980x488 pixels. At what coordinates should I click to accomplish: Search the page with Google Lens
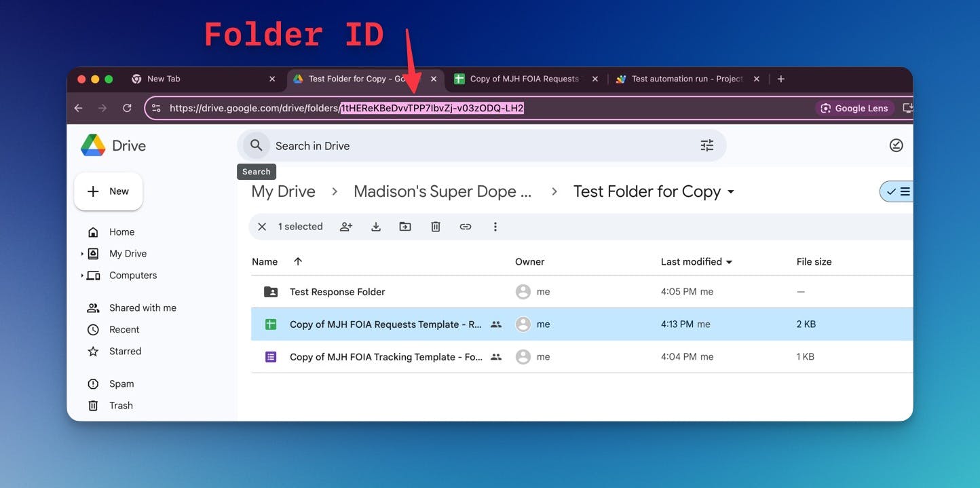click(x=854, y=108)
